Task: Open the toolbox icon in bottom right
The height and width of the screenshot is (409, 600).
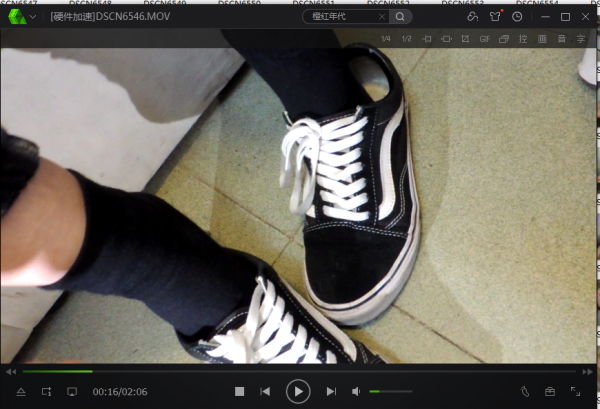Action: [x=550, y=391]
